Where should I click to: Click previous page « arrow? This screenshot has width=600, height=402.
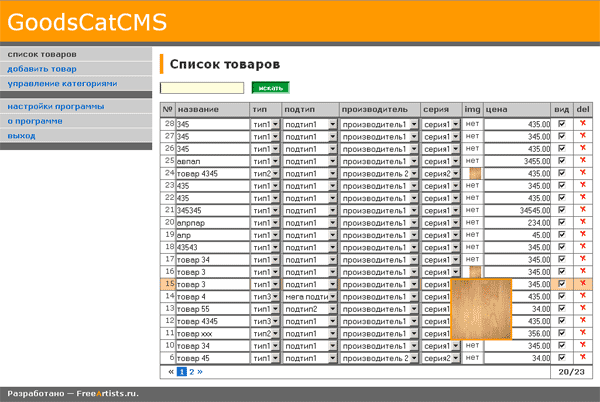(171, 372)
